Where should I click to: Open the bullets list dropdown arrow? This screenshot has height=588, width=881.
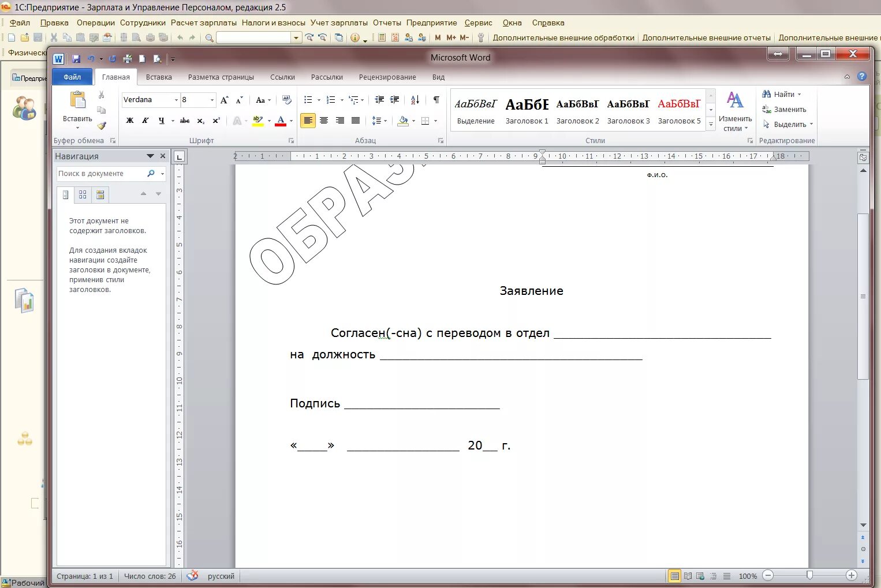(319, 100)
